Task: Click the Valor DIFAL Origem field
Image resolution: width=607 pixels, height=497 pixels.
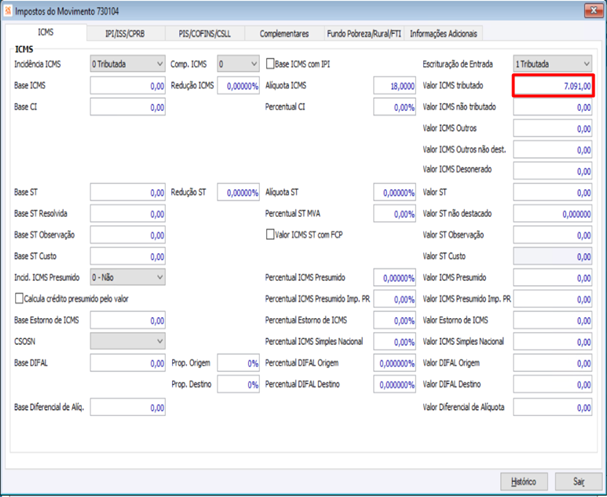Action: coord(552,363)
